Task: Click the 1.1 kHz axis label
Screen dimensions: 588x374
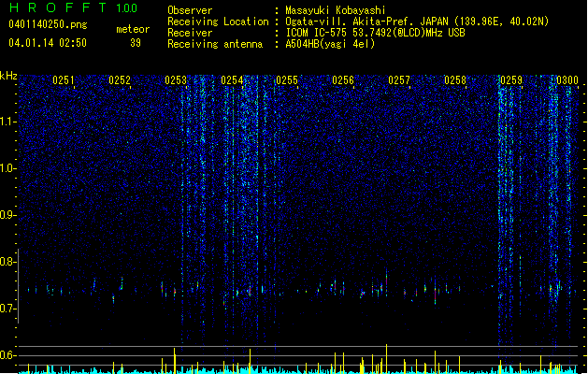Action: pyautogui.click(x=8, y=122)
